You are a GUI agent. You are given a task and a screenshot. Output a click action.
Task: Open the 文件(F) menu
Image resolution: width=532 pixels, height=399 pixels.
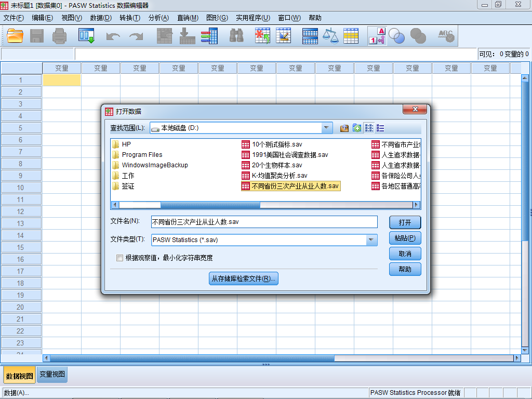(x=14, y=18)
